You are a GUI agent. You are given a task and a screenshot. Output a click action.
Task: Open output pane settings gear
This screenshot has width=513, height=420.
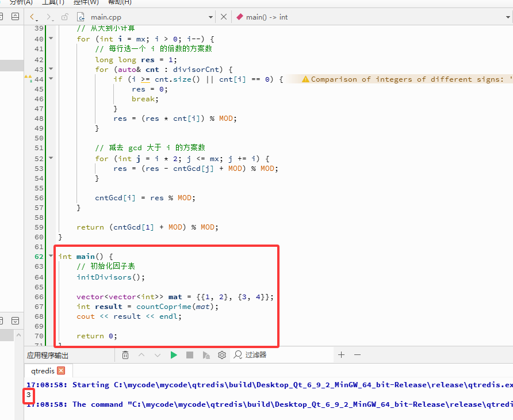point(222,355)
